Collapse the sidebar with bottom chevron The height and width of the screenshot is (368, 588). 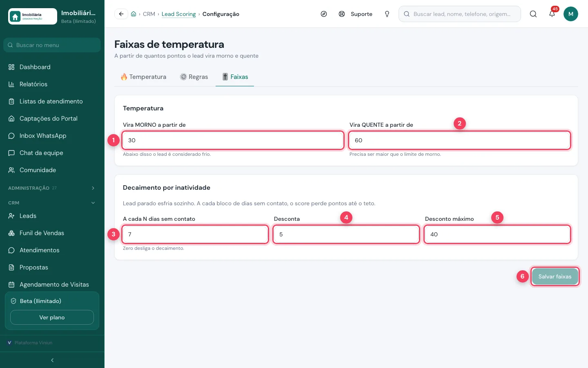pyautogui.click(x=52, y=360)
